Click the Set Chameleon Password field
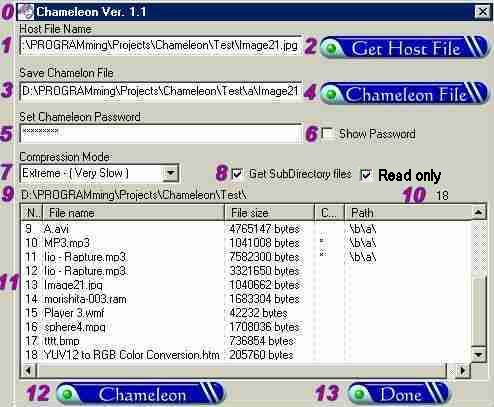Viewport: 494px width, 407px height. point(160,133)
